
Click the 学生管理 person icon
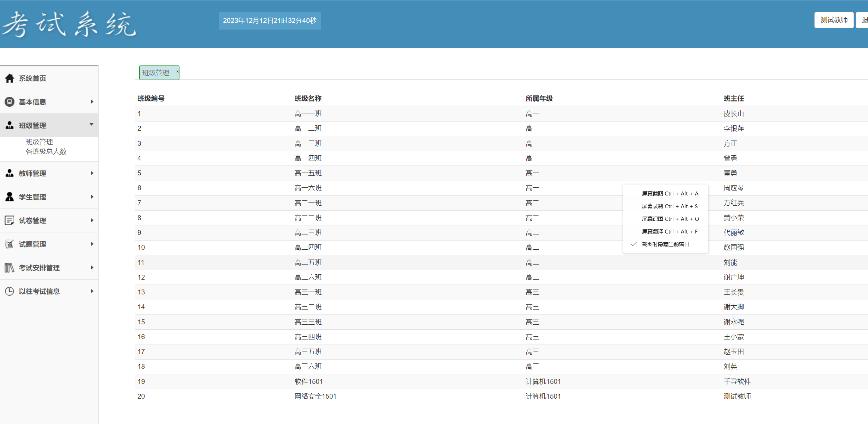(10, 197)
